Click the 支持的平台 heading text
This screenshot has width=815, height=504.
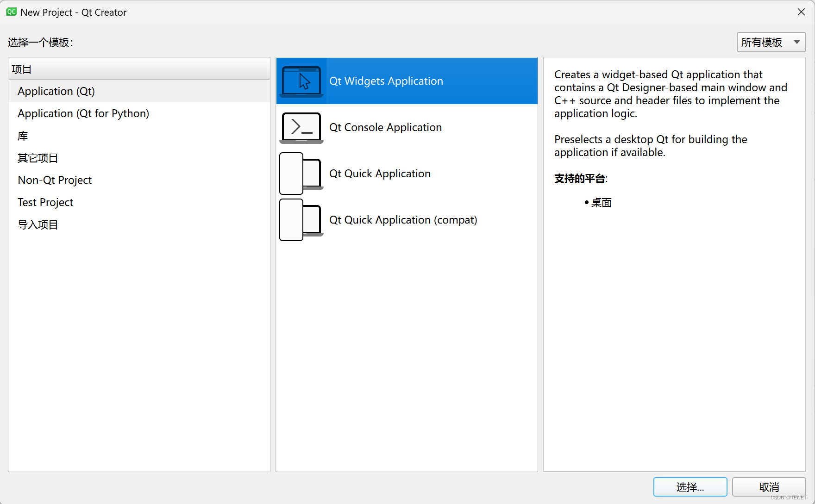coord(580,179)
